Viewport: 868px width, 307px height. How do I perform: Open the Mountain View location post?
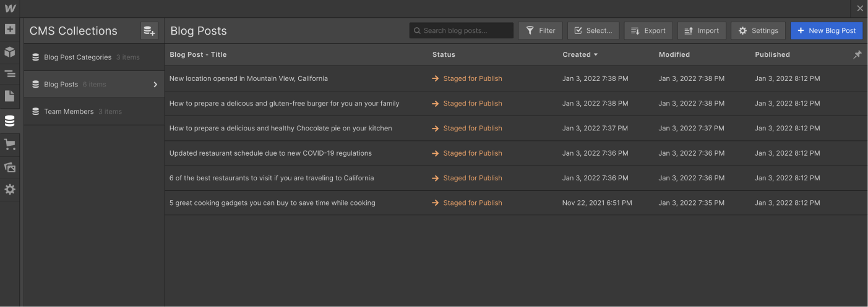pos(249,79)
